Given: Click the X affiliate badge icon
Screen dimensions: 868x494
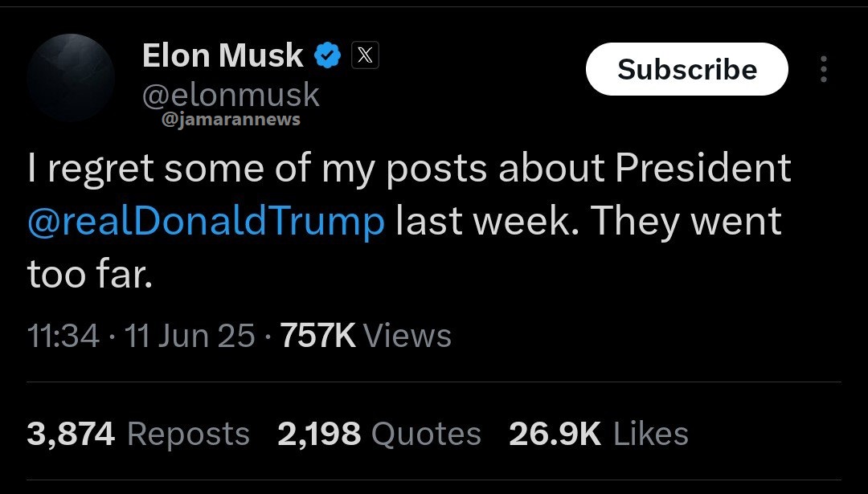Looking at the screenshot, I should coord(365,56).
